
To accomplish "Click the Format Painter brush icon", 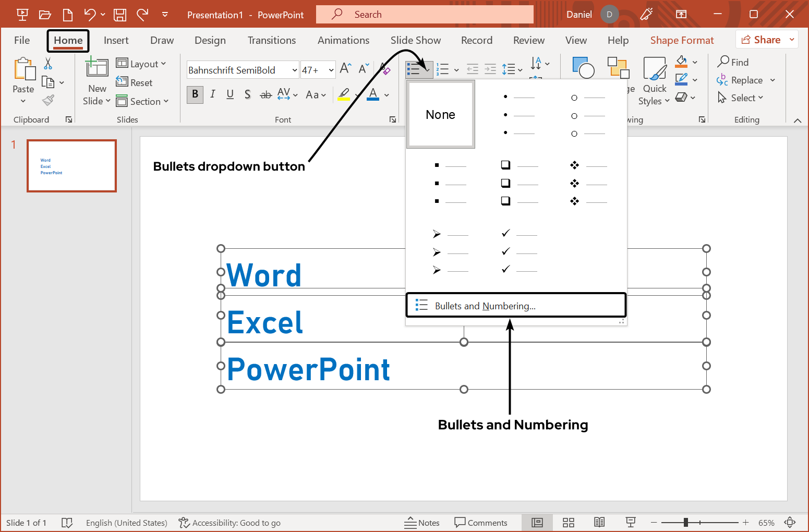I will tap(49, 100).
